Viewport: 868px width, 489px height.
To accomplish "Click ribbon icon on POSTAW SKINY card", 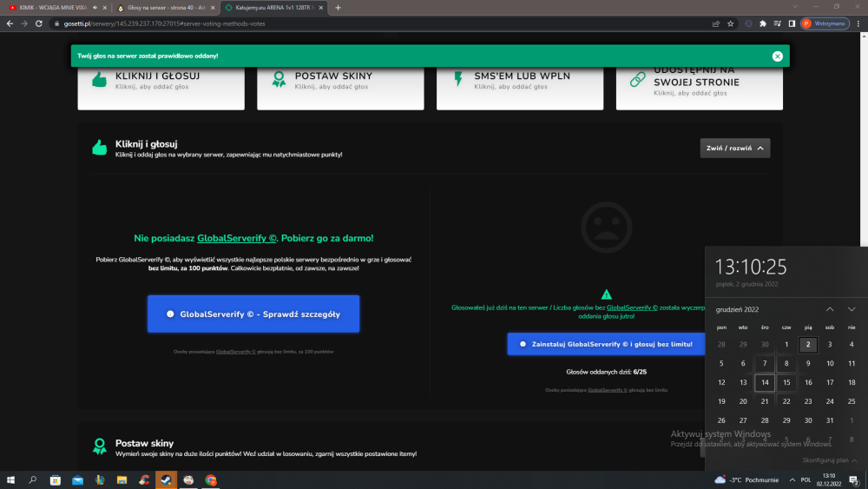I will click(x=279, y=79).
